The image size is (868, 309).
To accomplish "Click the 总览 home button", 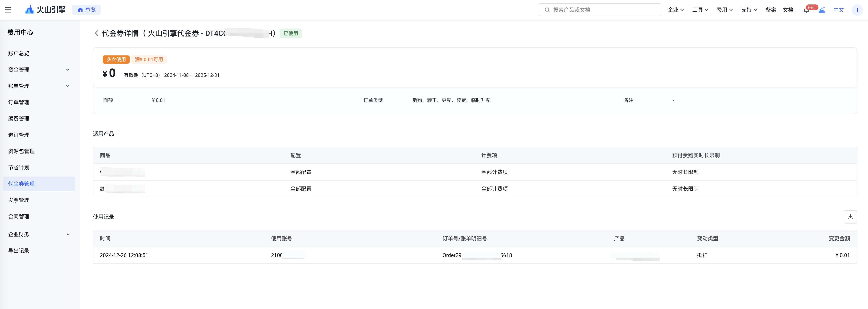I will click(x=87, y=10).
